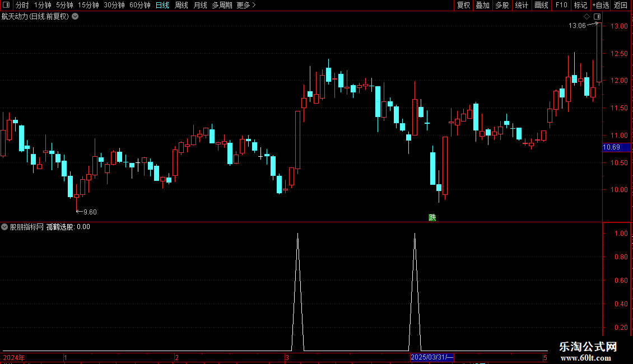The image size is (633, 364).
Task: Click the 2025/03/31 date marker
Action: click(x=432, y=357)
